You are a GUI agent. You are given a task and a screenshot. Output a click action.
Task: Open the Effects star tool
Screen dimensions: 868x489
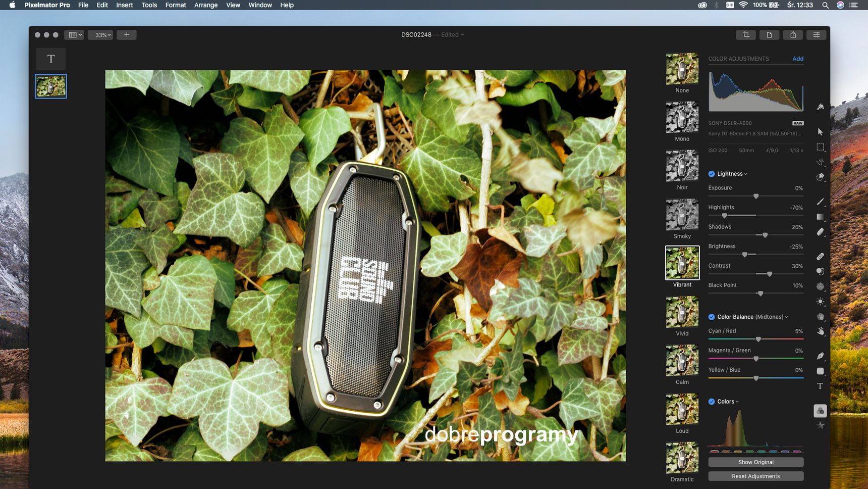click(x=821, y=425)
